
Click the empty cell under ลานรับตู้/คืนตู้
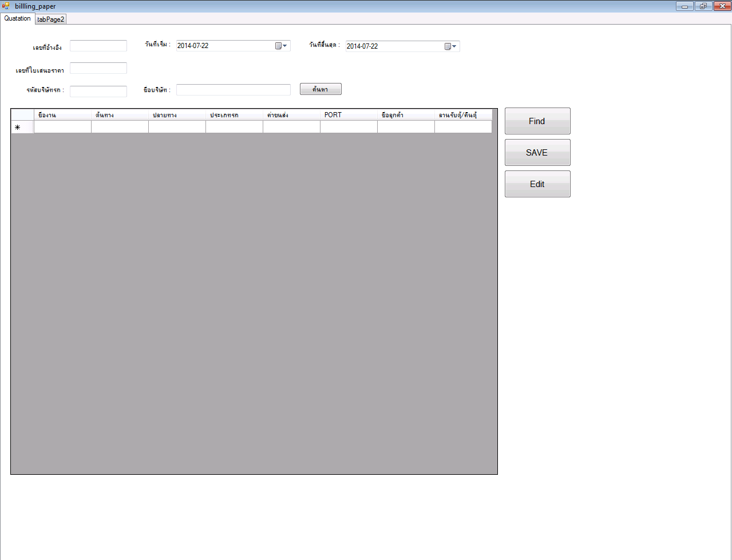(463, 127)
